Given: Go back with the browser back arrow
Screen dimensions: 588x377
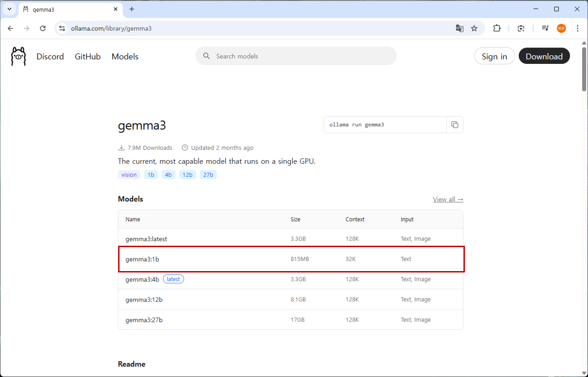Looking at the screenshot, I should point(11,28).
